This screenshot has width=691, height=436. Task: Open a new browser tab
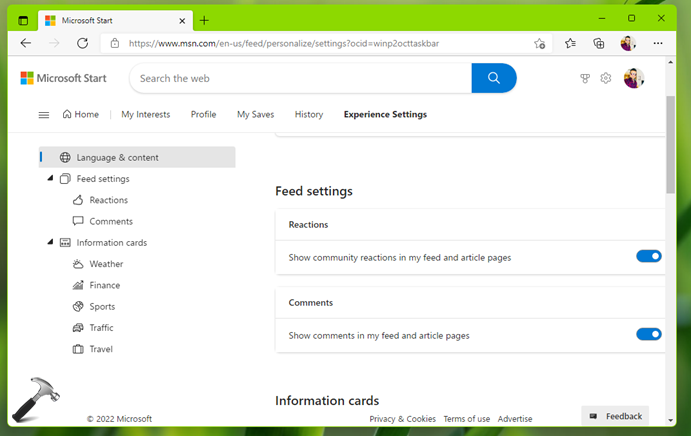pos(204,20)
